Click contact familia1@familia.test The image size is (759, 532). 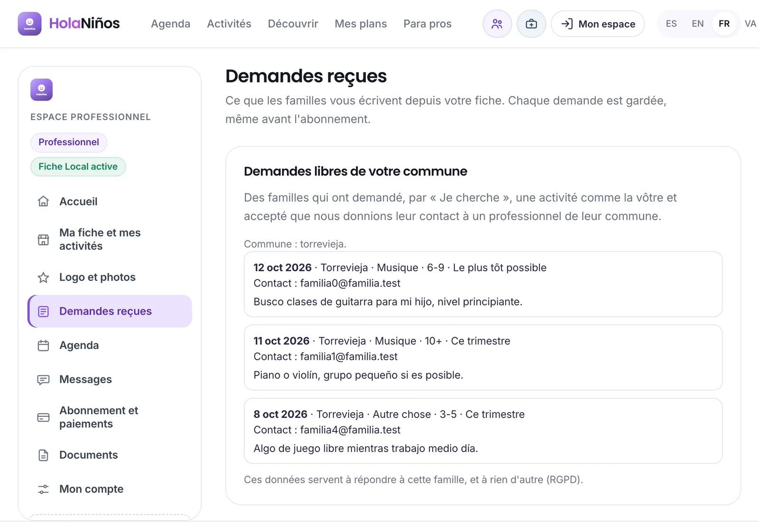point(349,357)
